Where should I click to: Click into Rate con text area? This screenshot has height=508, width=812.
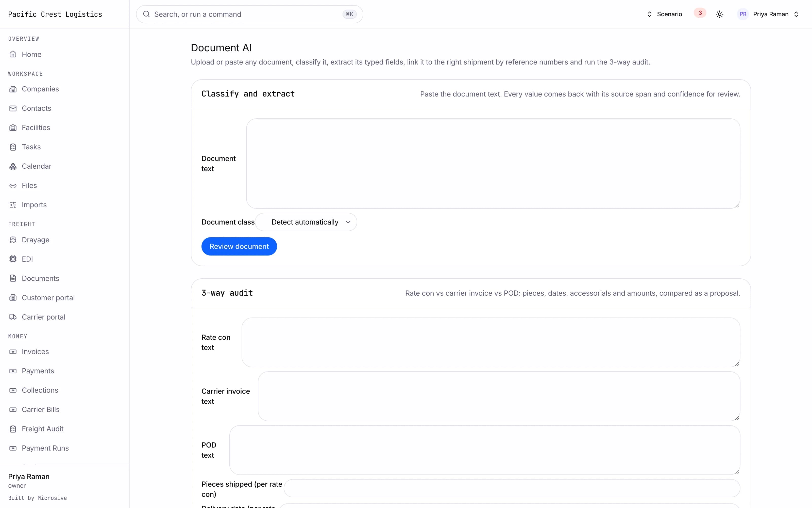[490, 342]
